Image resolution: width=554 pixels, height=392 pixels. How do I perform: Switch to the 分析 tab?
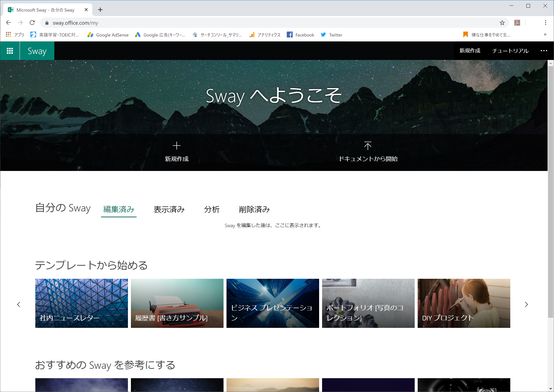click(212, 209)
